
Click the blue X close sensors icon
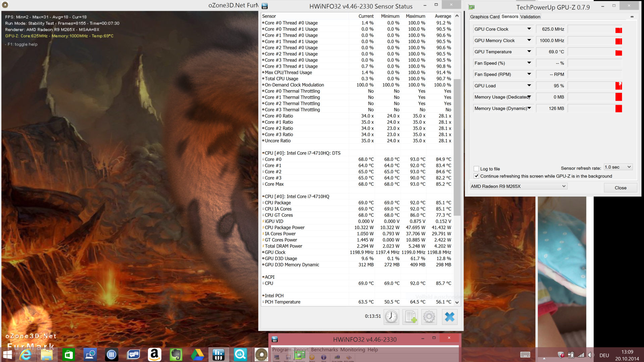click(x=449, y=316)
